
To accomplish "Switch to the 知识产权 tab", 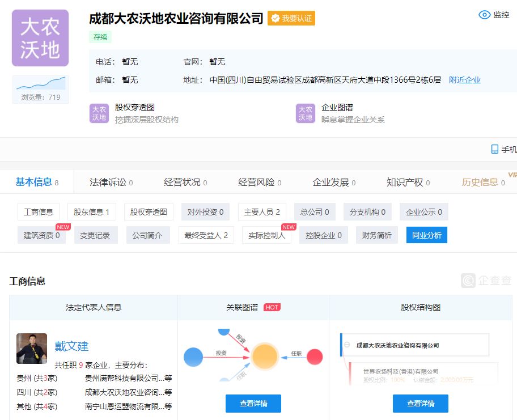I will point(405,183).
